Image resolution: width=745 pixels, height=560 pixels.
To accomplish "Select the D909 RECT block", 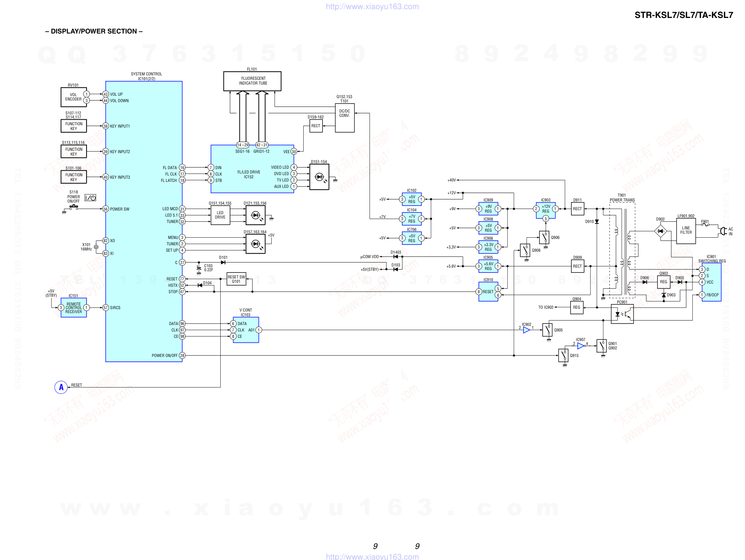I will [x=578, y=266].
